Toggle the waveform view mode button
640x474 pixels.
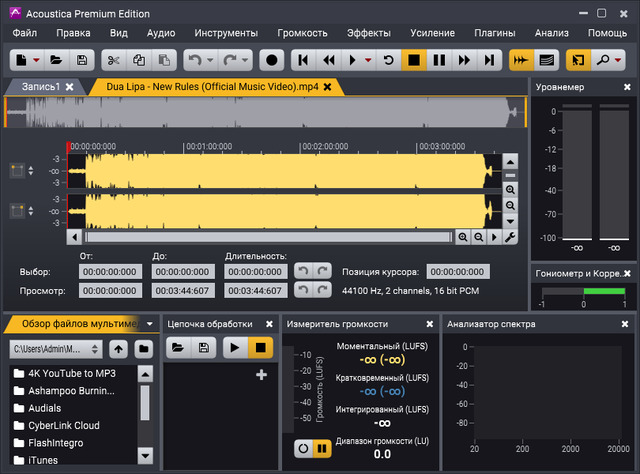pos(520,60)
